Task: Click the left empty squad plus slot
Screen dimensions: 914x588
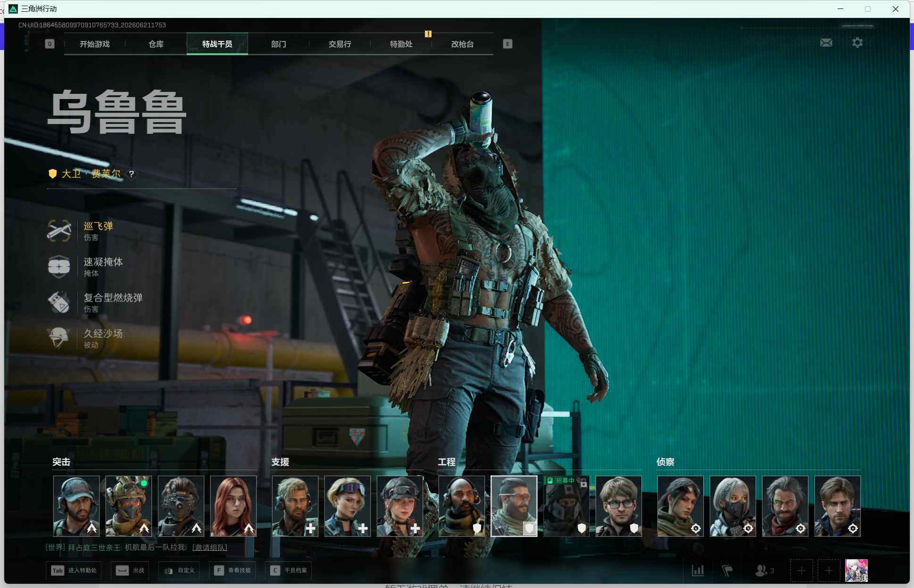Action: pos(801,571)
